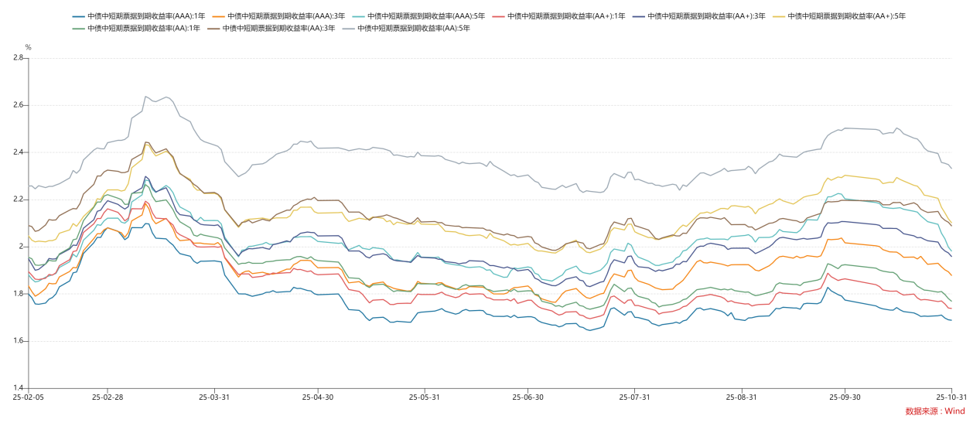This screenshot has height=423, width=980.
Task: Select the 25-03-31 x-axis date label
Action: click(214, 397)
